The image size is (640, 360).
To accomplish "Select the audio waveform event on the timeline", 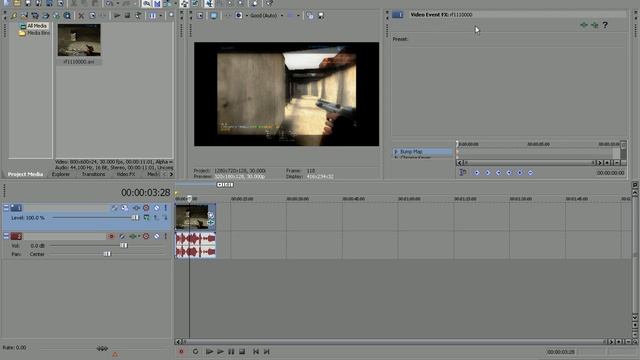I will click(x=196, y=245).
